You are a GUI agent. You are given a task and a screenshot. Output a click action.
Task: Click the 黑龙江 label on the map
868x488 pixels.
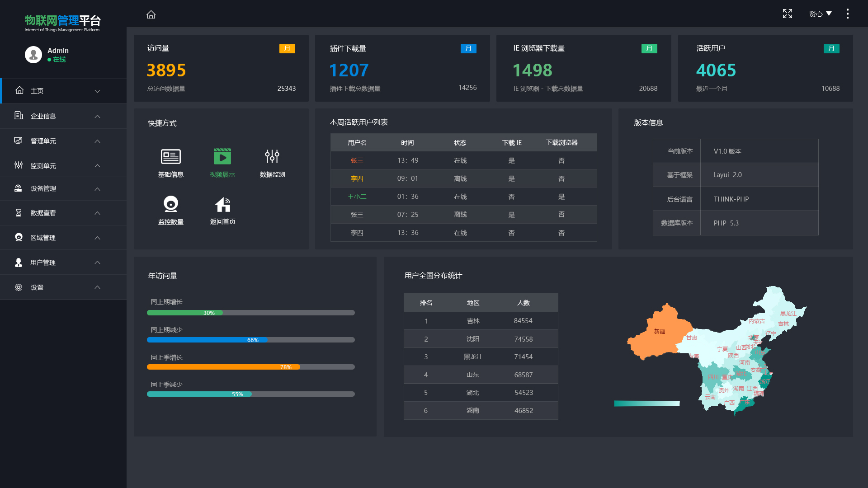[x=788, y=313]
